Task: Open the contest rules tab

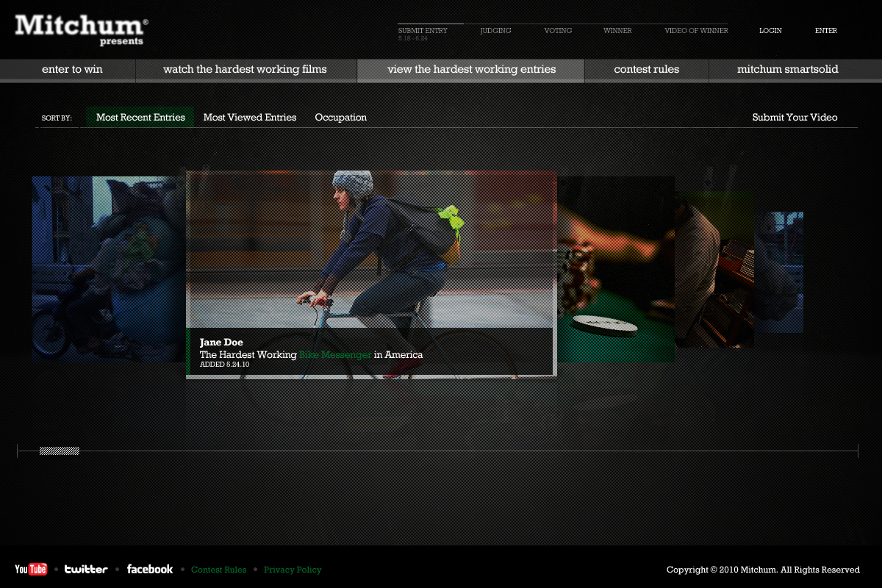Action: click(x=647, y=70)
